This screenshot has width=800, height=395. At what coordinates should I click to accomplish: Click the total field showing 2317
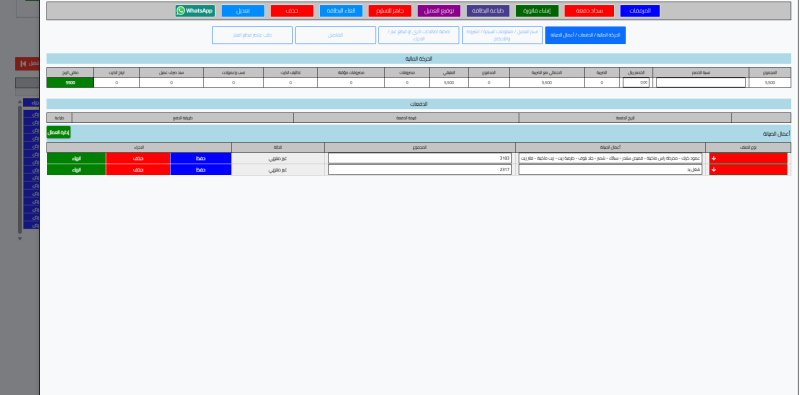click(x=420, y=169)
